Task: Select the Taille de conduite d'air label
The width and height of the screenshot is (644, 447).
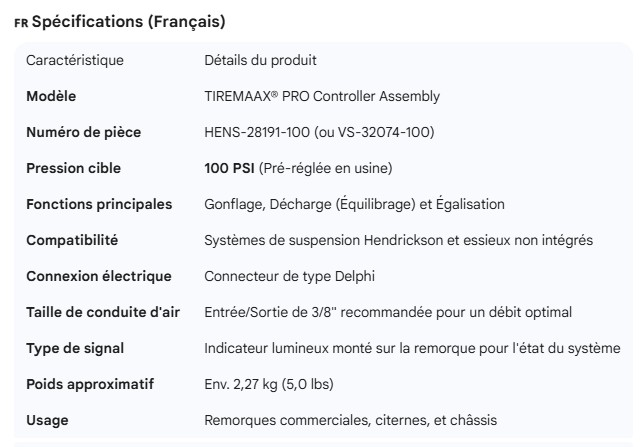Action: tap(103, 312)
